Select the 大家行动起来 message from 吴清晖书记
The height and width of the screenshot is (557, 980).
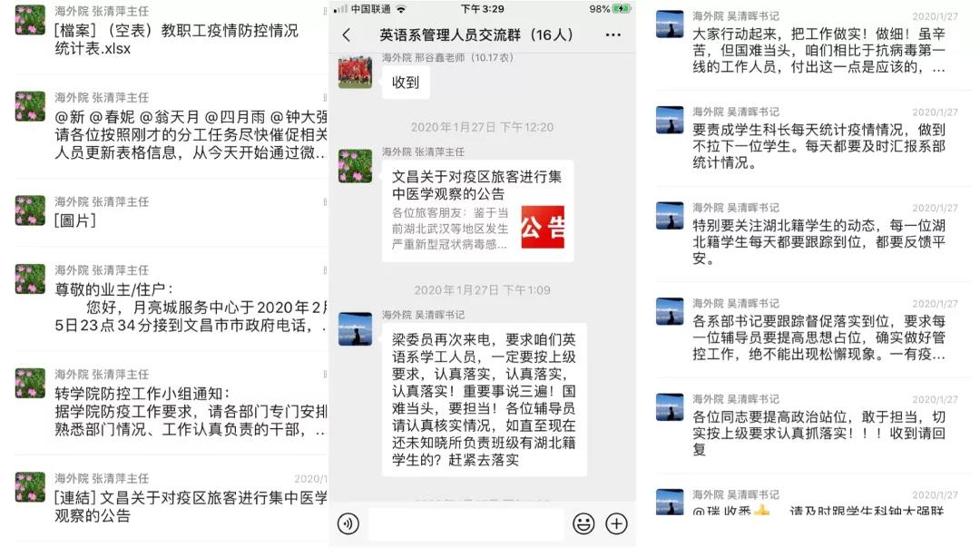coord(812,44)
